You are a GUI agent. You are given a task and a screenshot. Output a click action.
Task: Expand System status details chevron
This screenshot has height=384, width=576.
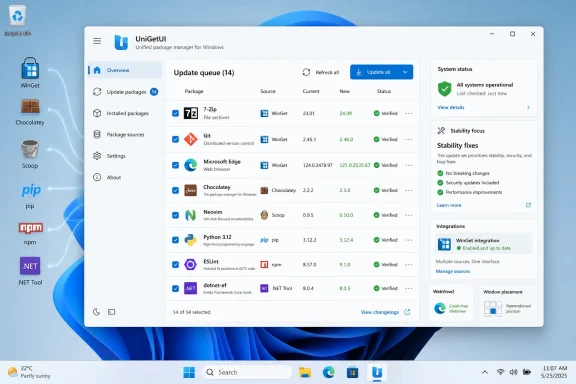(528, 107)
